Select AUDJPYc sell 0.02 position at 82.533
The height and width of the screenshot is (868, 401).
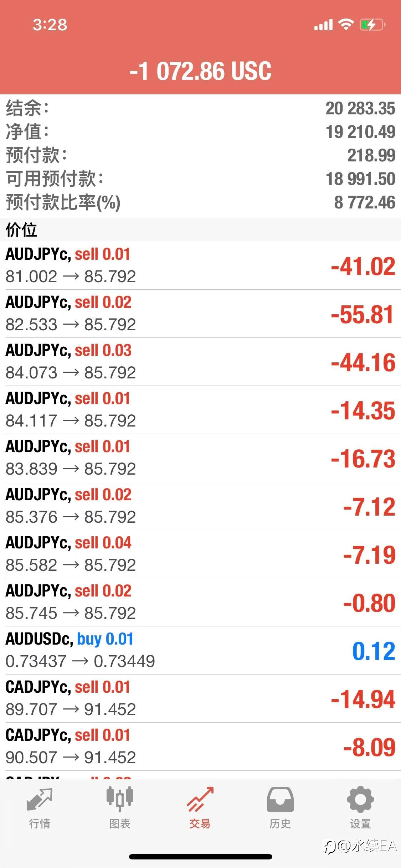point(200,314)
